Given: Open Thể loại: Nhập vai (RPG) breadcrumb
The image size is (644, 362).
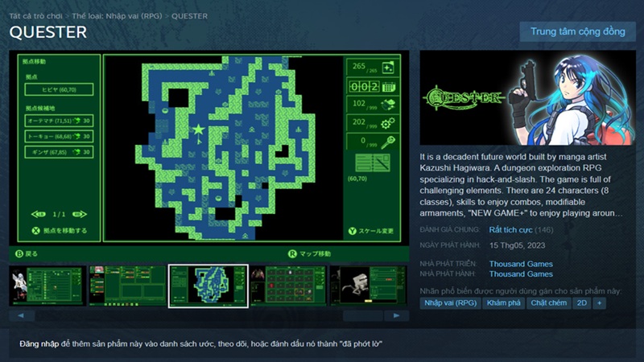Looking at the screenshot, I should point(117,16).
